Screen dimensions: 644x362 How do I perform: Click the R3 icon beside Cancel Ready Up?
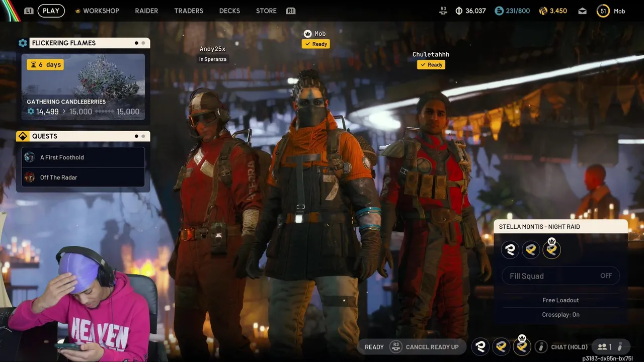[396, 346]
